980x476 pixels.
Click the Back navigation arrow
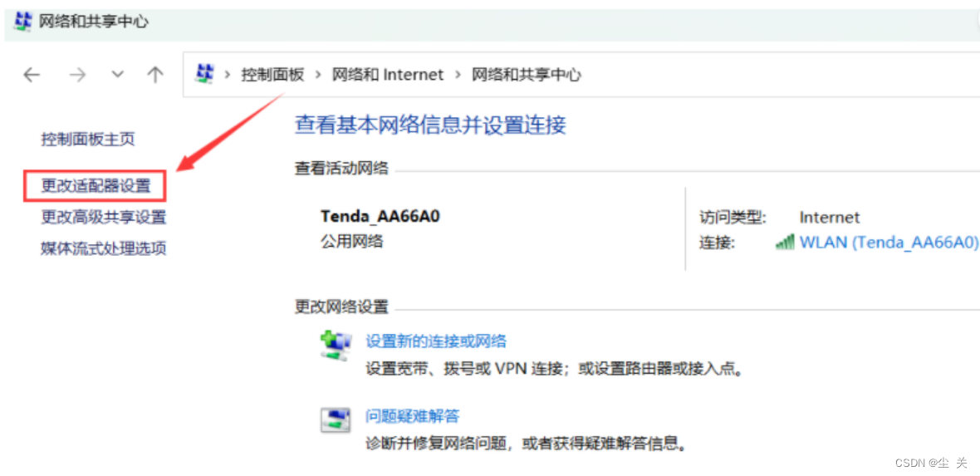[x=32, y=75]
